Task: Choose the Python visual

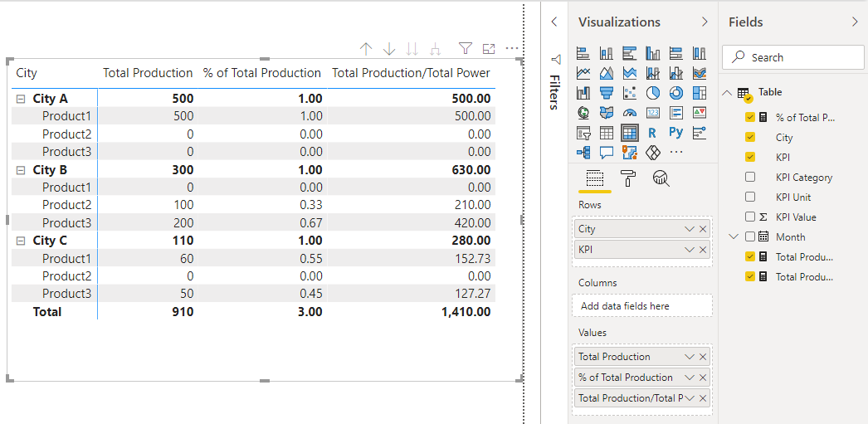Action: [676, 133]
